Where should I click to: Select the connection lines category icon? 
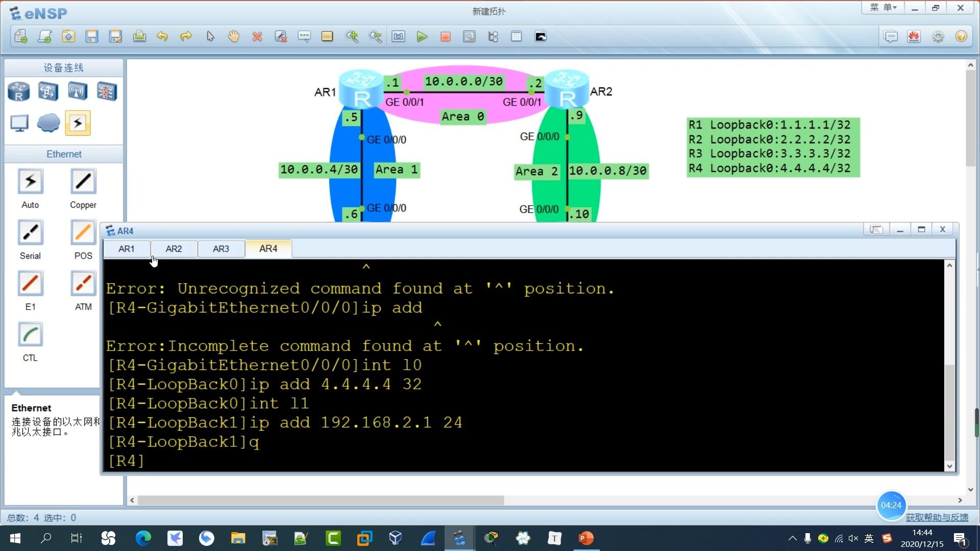[x=78, y=123]
